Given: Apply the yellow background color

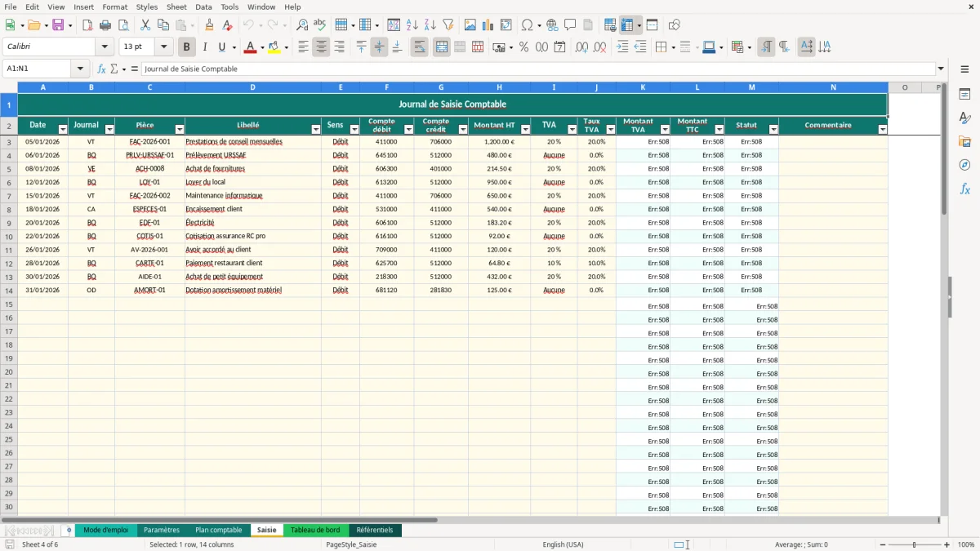Looking at the screenshot, I should [274, 47].
